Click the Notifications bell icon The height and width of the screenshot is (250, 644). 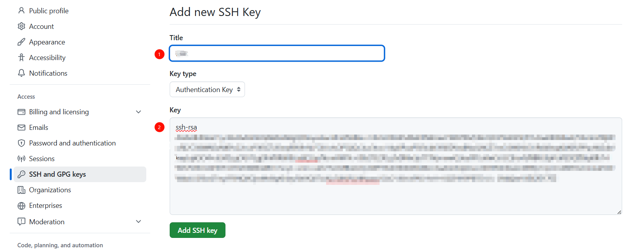[x=21, y=73]
